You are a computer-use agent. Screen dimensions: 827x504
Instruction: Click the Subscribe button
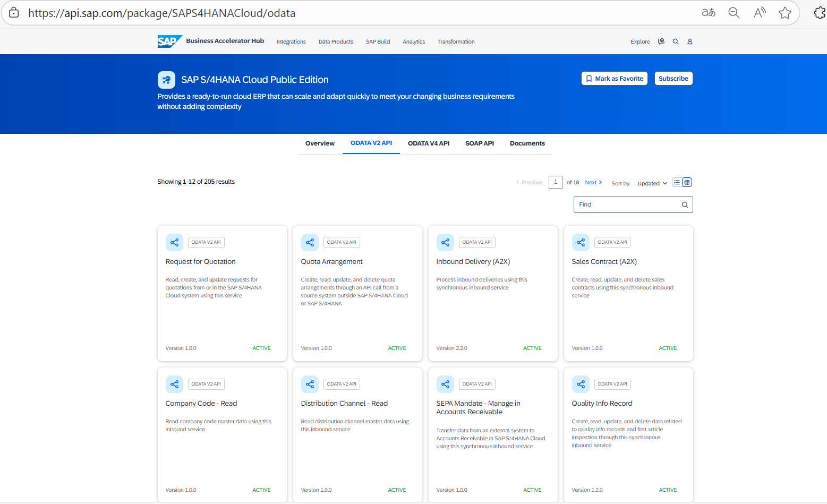pyautogui.click(x=673, y=78)
